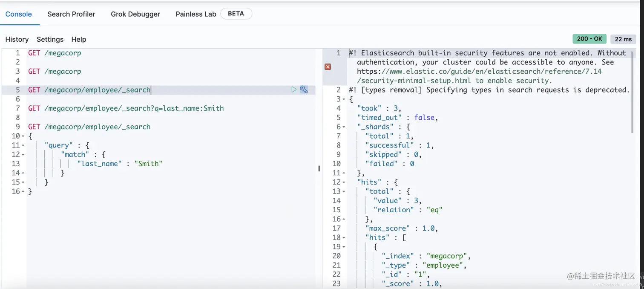This screenshot has height=289, width=644.
Task: Place cursor on editor line 1 GET /megacorp
Action: click(x=55, y=53)
